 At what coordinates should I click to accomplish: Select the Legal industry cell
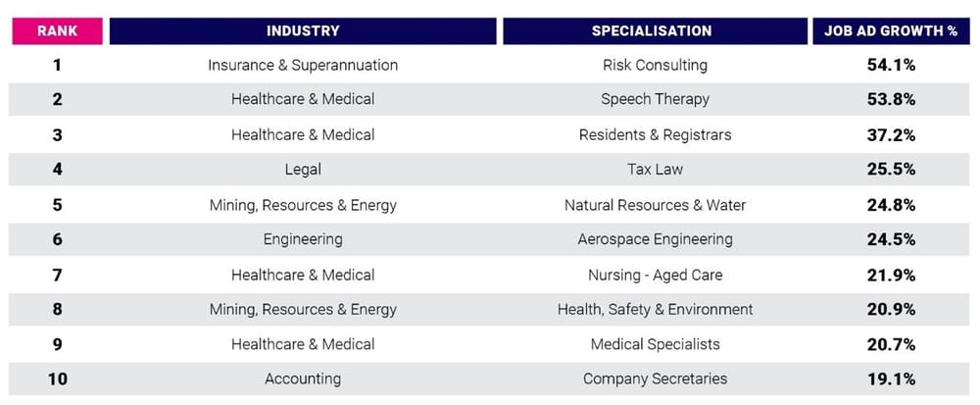click(303, 170)
